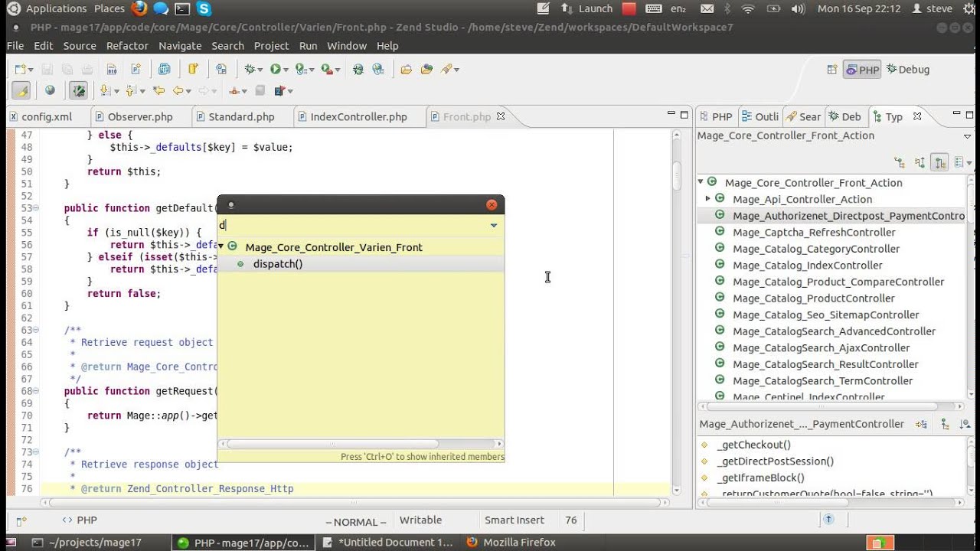
Task: Open the Project menu
Action: pyautogui.click(x=272, y=46)
